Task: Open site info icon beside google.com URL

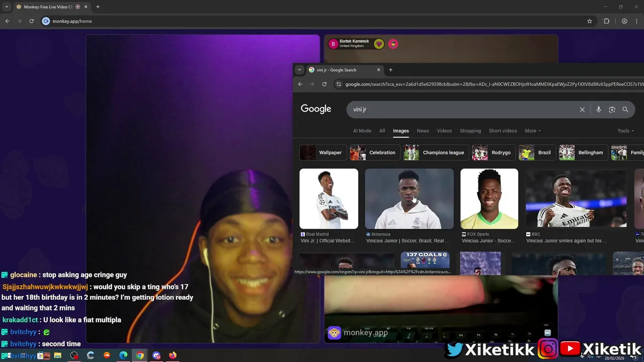Action: click(x=339, y=84)
